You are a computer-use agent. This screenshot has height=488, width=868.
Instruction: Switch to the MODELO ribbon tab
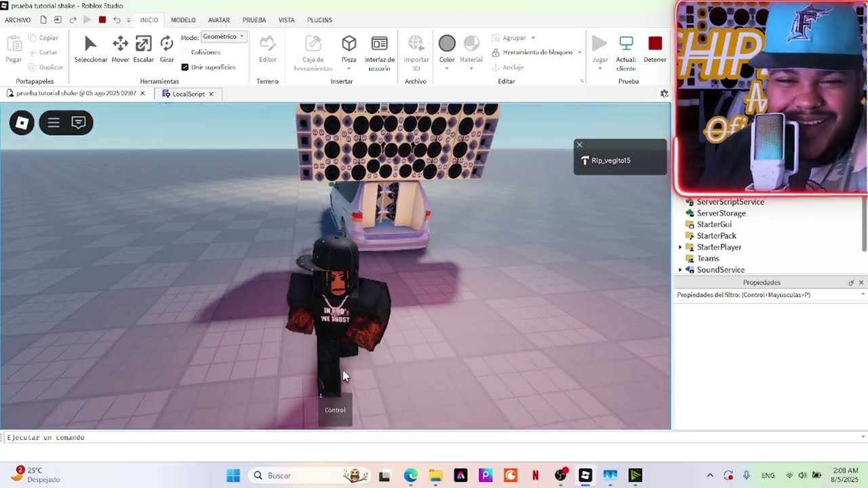(183, 20)
